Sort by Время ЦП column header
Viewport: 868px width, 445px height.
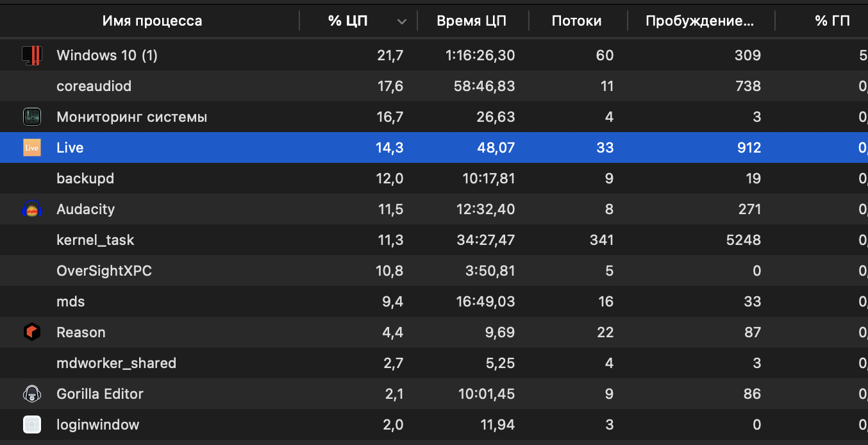(471, 21)
